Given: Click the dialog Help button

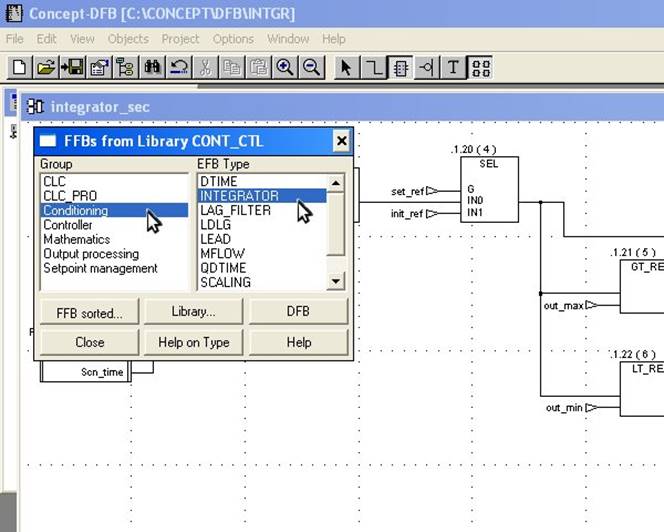Looking at the screenshot, I should tap(298, 342).
